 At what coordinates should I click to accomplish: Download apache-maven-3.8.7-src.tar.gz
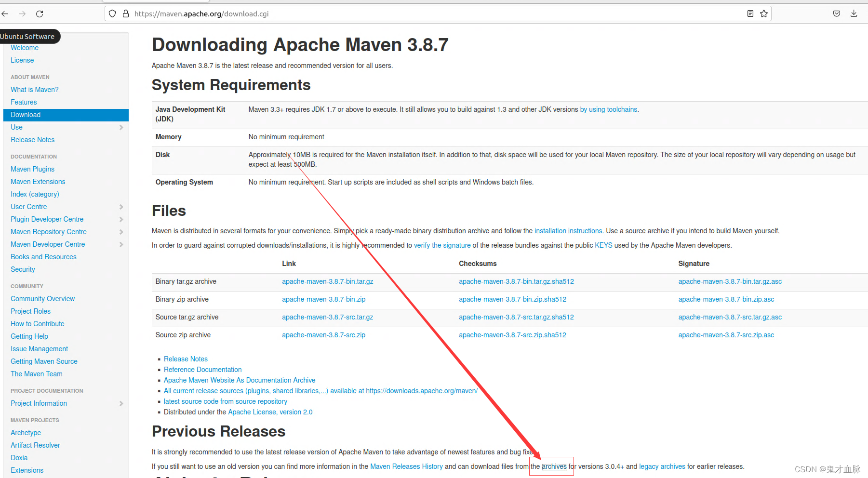[x=328, y=317]
